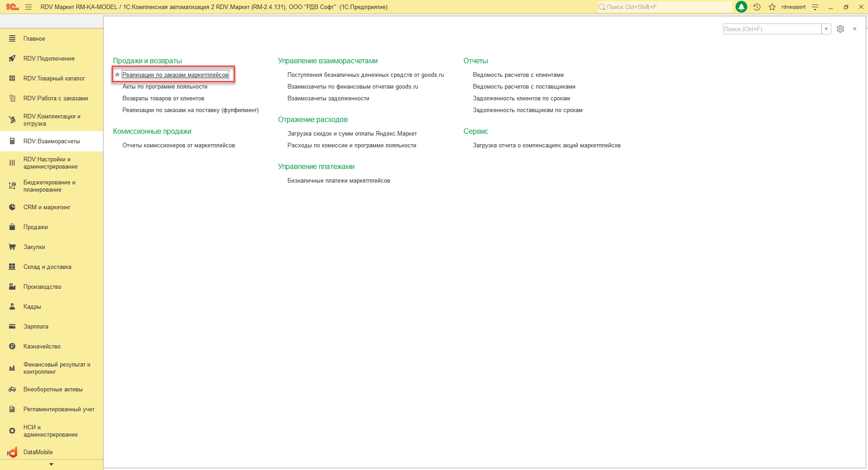Image resolution: width=868 pixels, height=470 pixels.
Task: Click the Закупки cart icon
Action: click(x=12, y=247)
